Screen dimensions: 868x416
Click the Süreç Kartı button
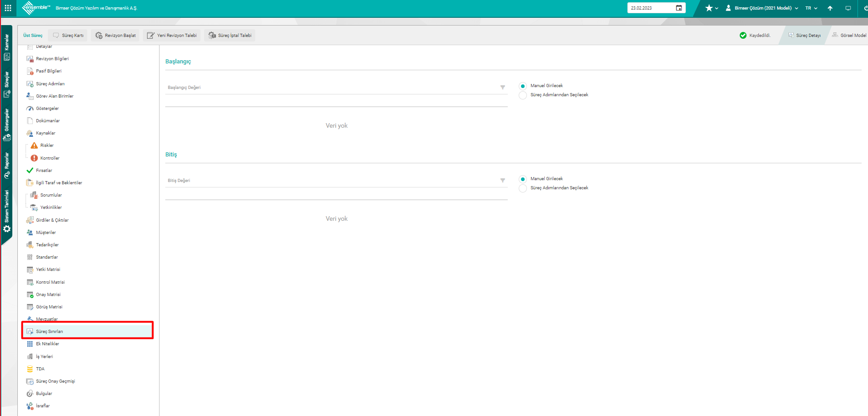click(68, 36)
